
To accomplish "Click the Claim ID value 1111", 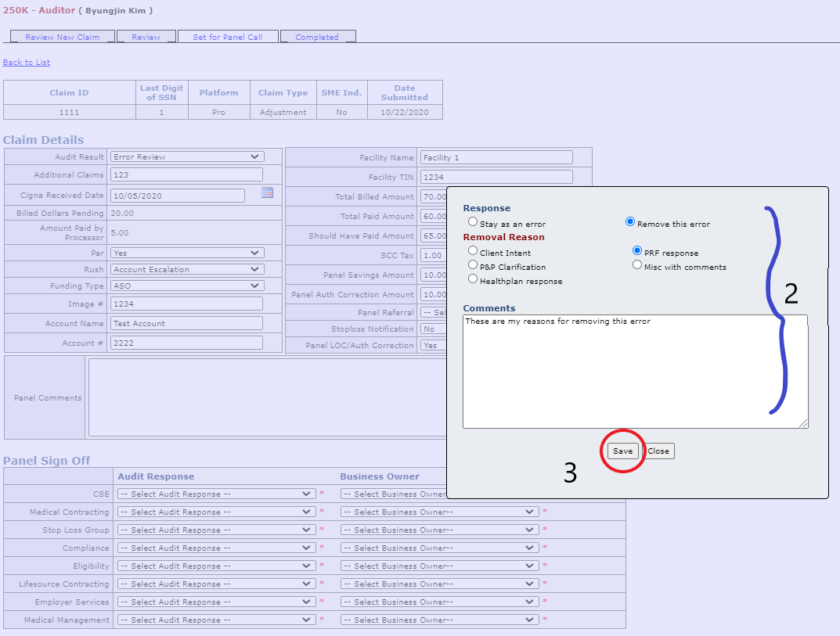I will point(69,113).
